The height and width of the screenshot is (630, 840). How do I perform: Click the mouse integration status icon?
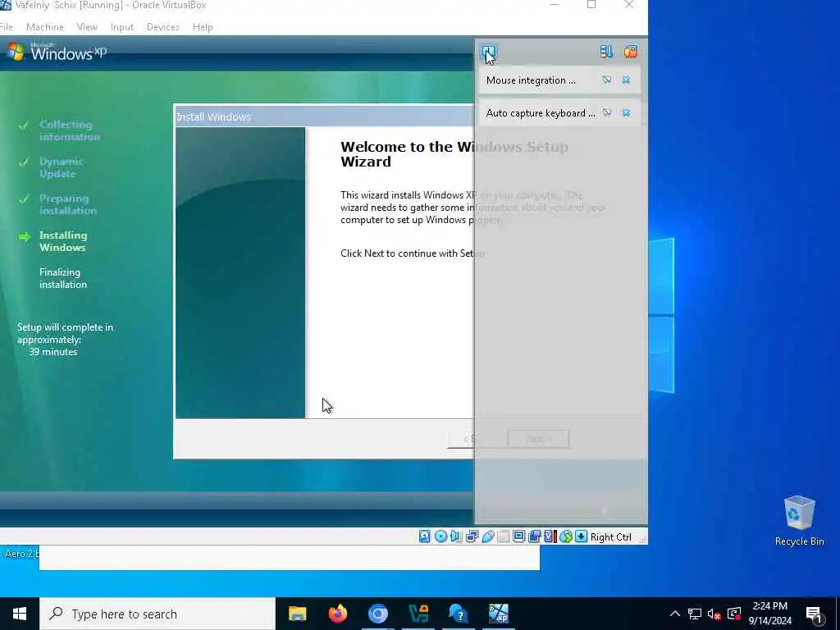click(x=566, y=536)
